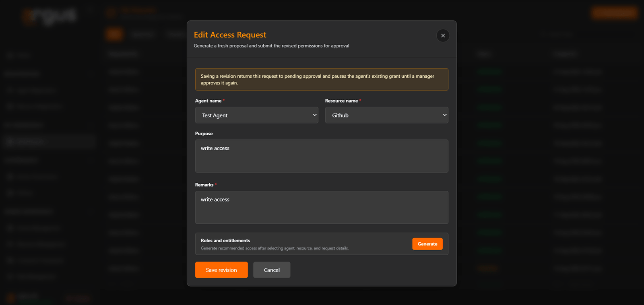Focus the Purpose text area

coord(322,156)
